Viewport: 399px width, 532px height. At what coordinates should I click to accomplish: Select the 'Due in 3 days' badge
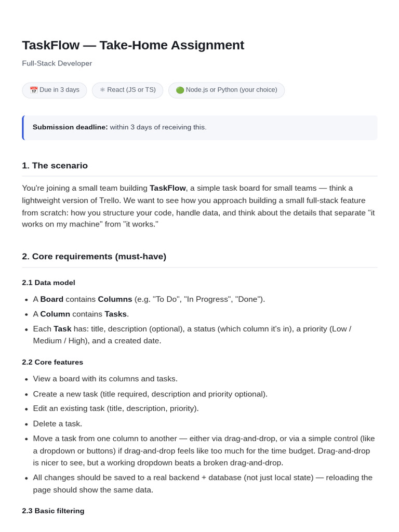coord(54,90)
